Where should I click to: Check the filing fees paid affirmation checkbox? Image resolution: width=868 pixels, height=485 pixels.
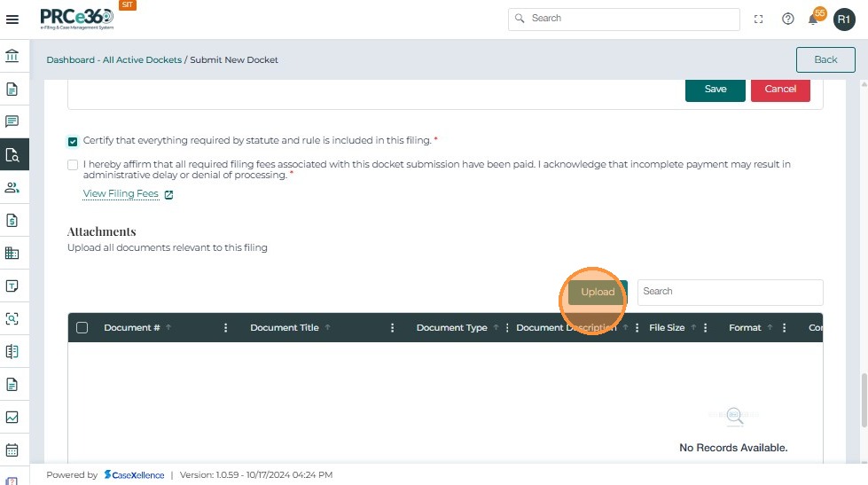[x=73, y=165]
